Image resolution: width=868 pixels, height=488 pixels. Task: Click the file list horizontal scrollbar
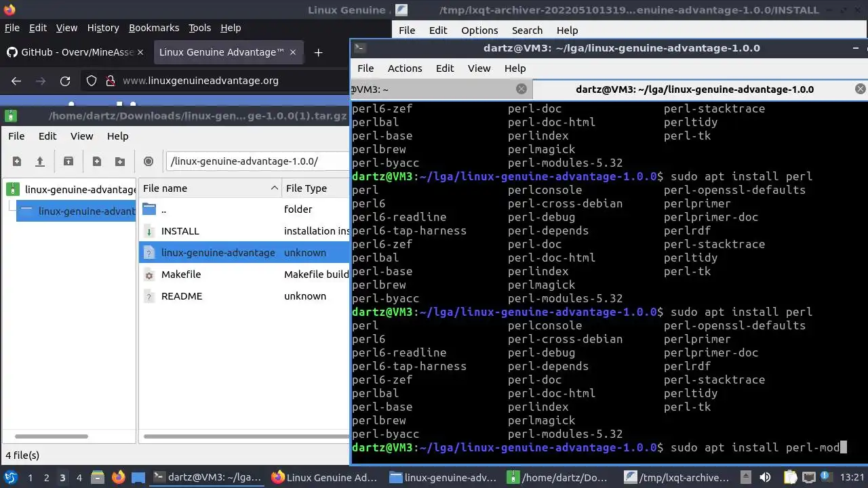pyautogui.click(x=246, y=436)
